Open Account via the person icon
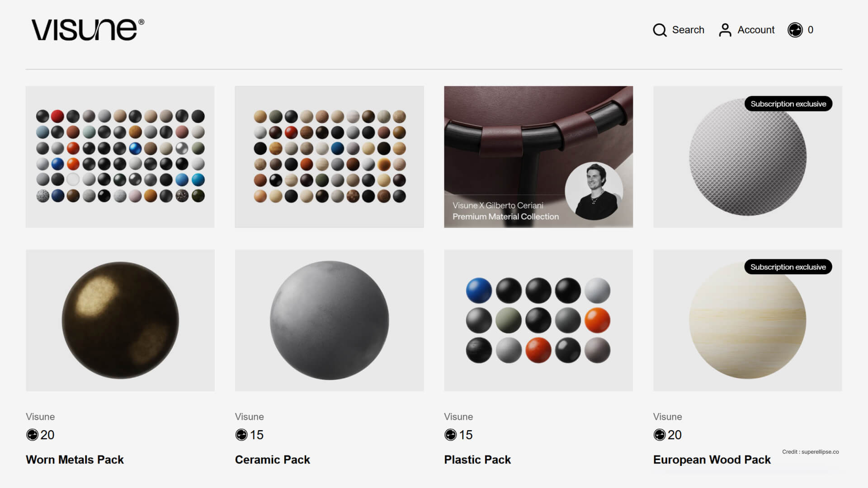 point(725,30)
